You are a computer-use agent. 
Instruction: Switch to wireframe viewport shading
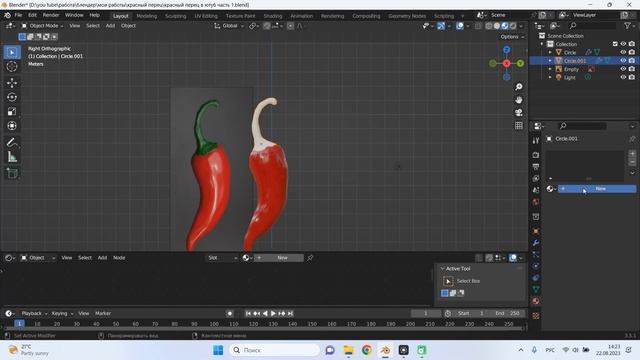tap(489, 26)
